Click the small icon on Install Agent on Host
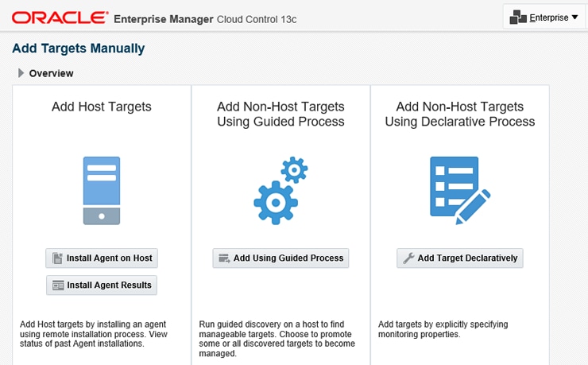Image resolution: width=588 pixels, height=365 pixels. (57, 258)
